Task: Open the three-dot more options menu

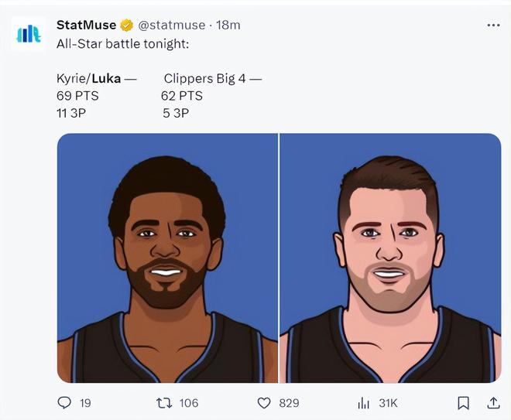Action: point(492,25)
